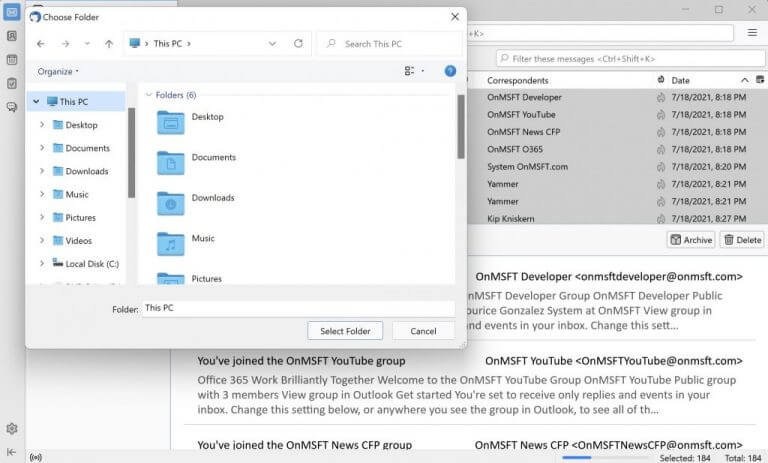The image size is (768, 463).
Task: Expand the Downloads tree node
Action: pyautogui.click(x=42, y=171)
